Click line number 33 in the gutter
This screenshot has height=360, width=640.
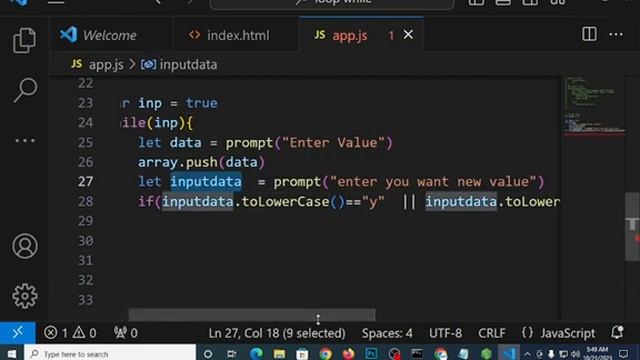click(x=85, y=300)
